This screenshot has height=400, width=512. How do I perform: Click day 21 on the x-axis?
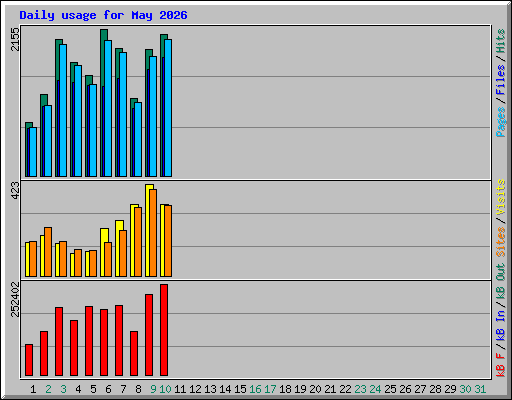point(330,389)
